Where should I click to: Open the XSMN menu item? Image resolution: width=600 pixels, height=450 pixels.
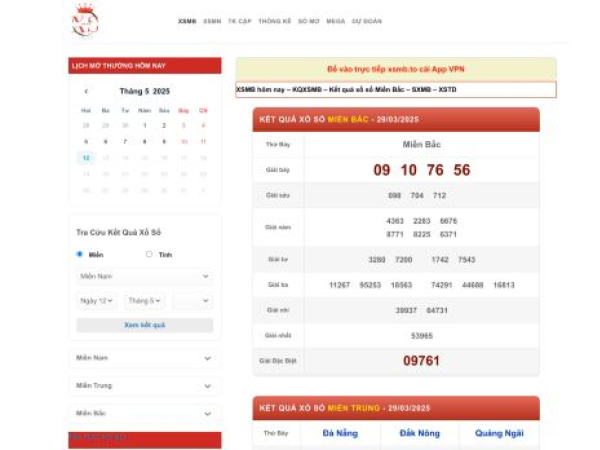(212, 20)
